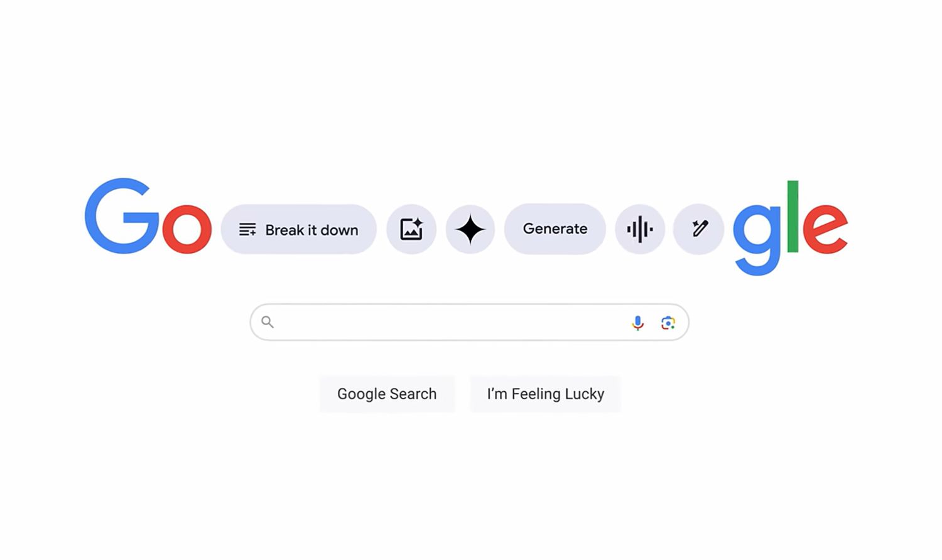Click the green letter l in the logo
The width and height of the screenshot is (942, 560).
point(793,216)
